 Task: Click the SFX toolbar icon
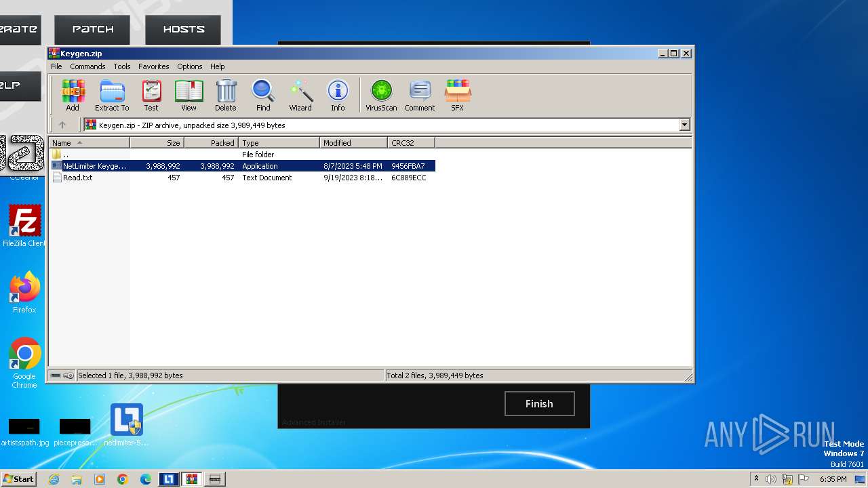[x=458, y=95]
